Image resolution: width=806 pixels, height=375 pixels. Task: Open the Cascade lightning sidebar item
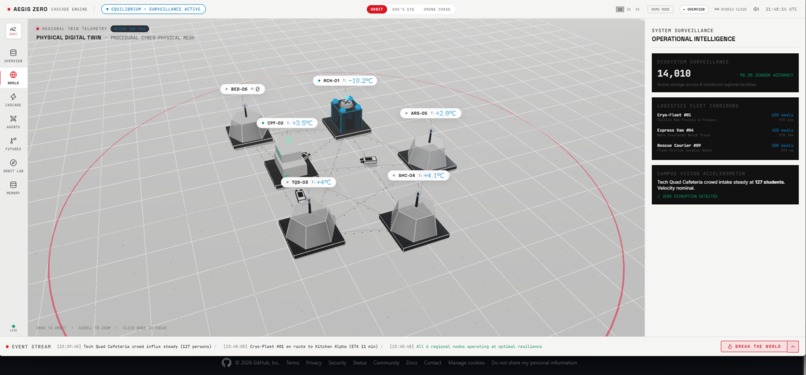13,100
